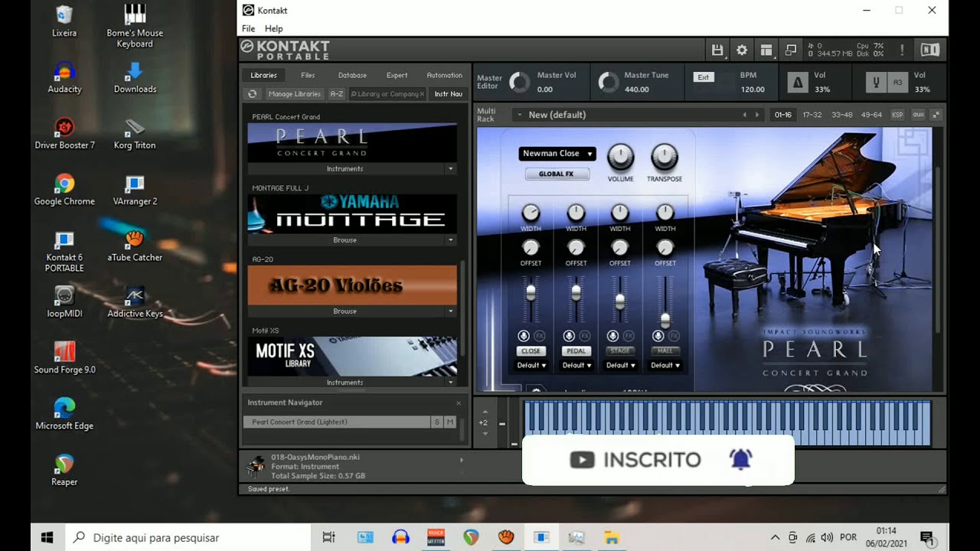
Task: Toggle the metronome icon
Action: [798, 83]
